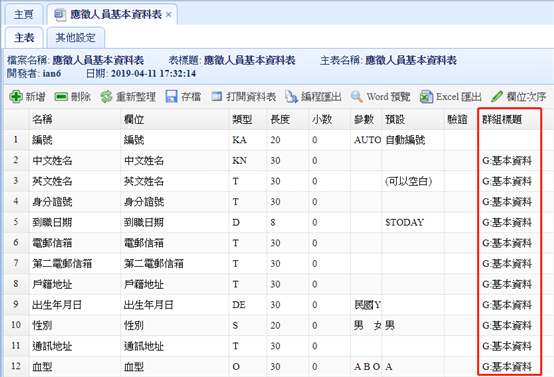554x377 pixels.
Task: Click the 小数 column header
Action: click(x=330, y=119)
